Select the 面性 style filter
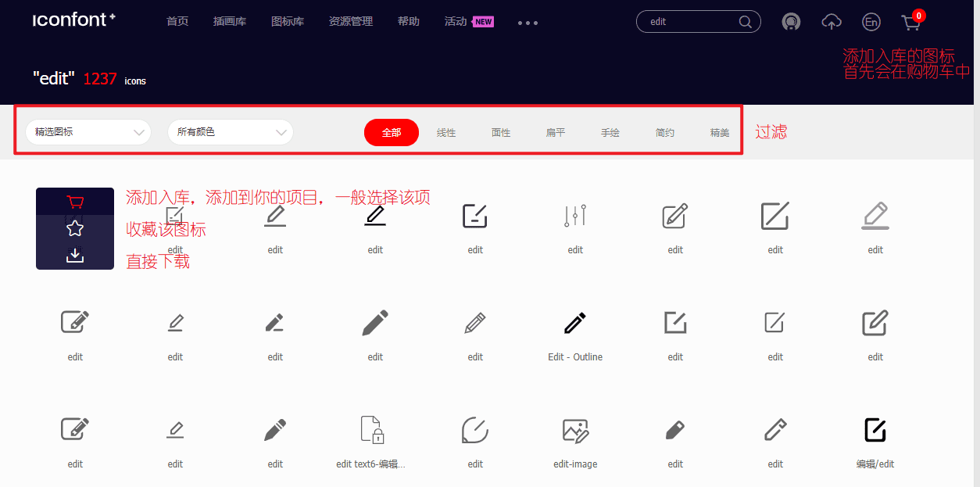Image resolution: width=980 pixels, height=487 pixels. point(501,133)
